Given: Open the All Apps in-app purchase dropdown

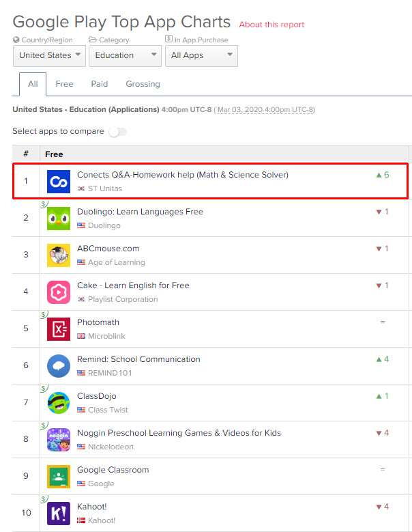Looking at the screenshot, I should click(202, 56).
